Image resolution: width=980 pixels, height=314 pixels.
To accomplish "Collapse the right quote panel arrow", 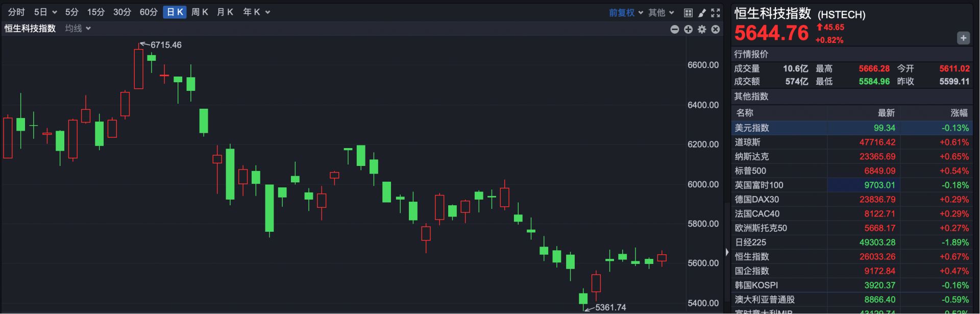I will 727,252.
